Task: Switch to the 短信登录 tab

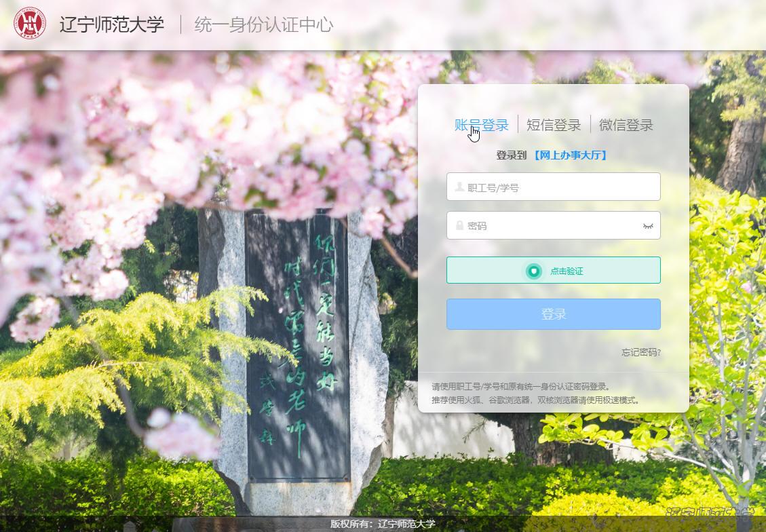Action: click(x=554, y=125)
